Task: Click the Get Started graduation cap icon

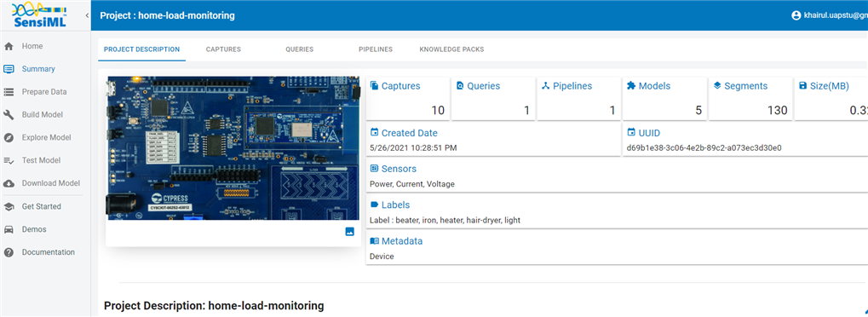Action: pyautogui.click(x=9, y=207)
